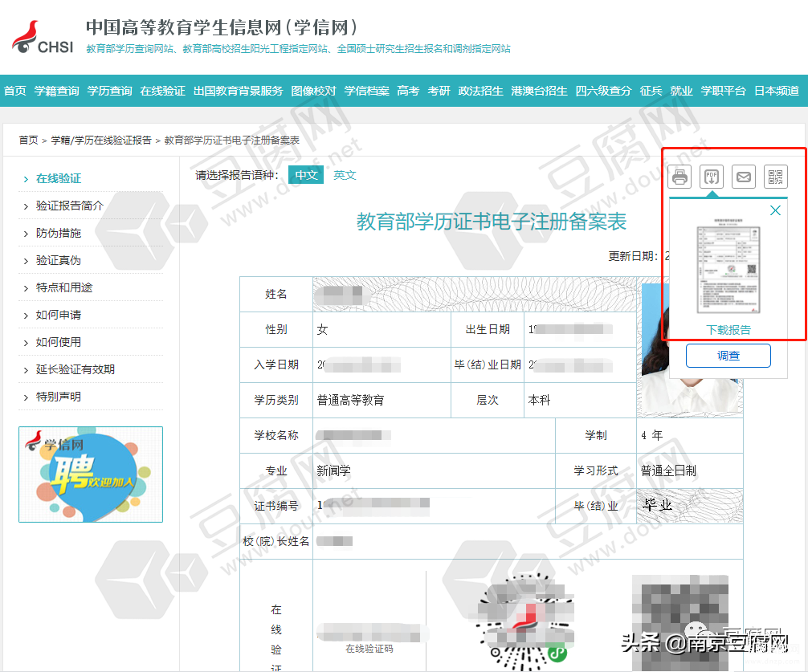Open the 港澳台招生 menu item
This screenshot has height=672, width=808.
click(539, 92)
